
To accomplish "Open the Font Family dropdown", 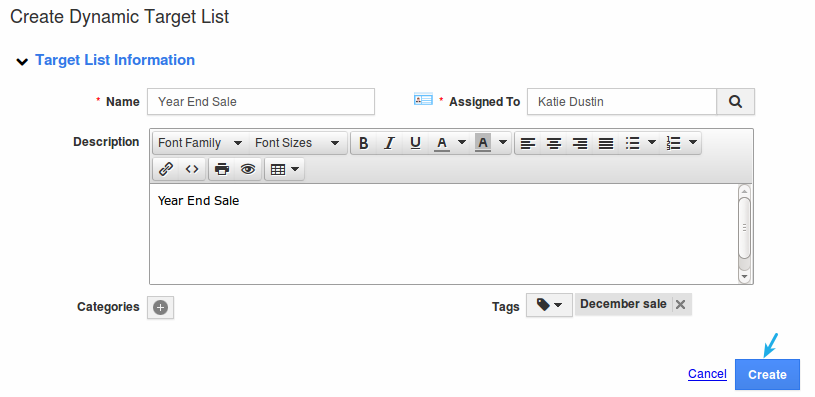I will (200, 143).
